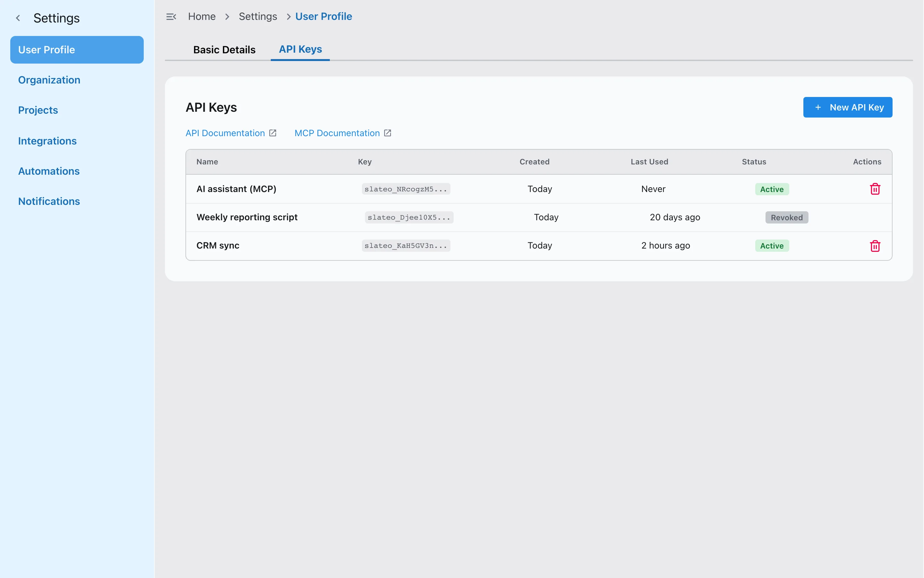Click the '2 hours ago' last used value

click(x=665, y=245)
